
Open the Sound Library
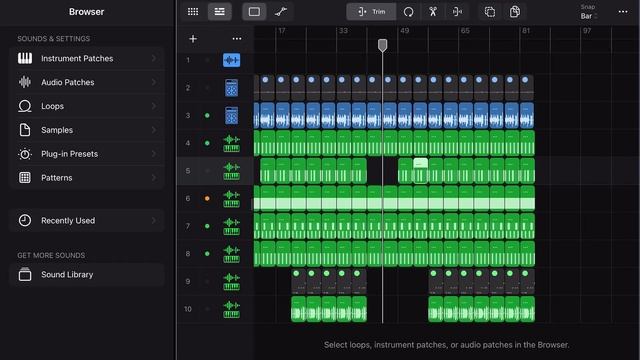coord(87,275)
